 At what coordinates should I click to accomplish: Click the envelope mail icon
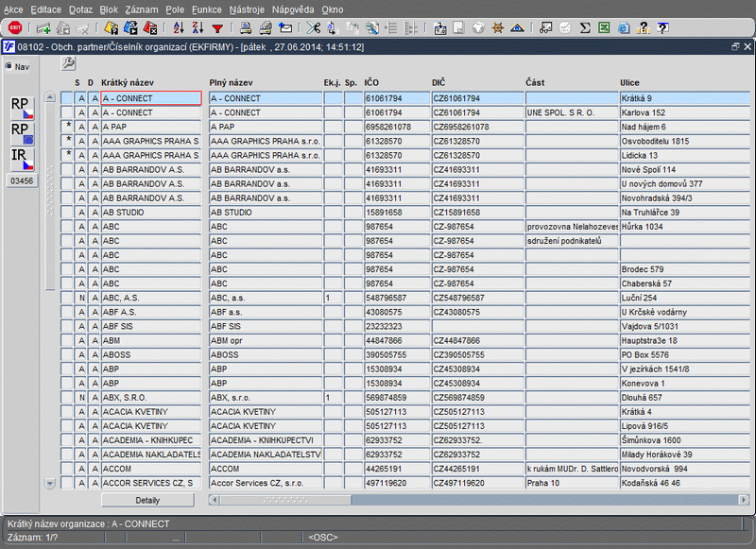285,28
